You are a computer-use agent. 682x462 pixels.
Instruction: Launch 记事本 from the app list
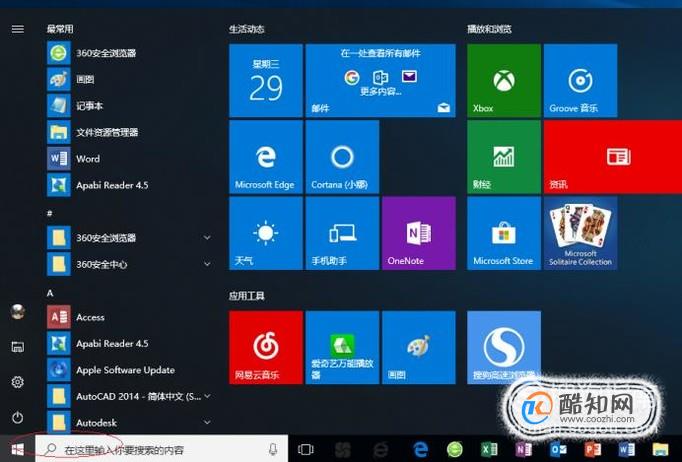130,106
